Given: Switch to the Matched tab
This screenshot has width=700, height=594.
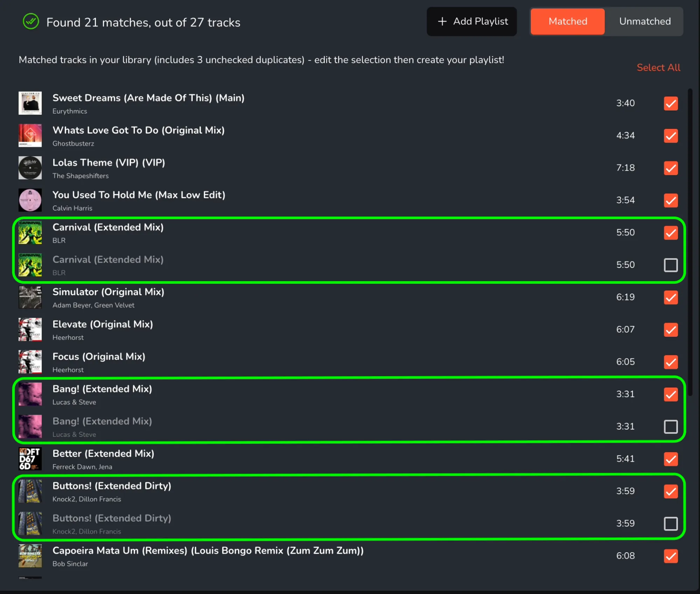Looking at the screenshot, I should [567, 21].
